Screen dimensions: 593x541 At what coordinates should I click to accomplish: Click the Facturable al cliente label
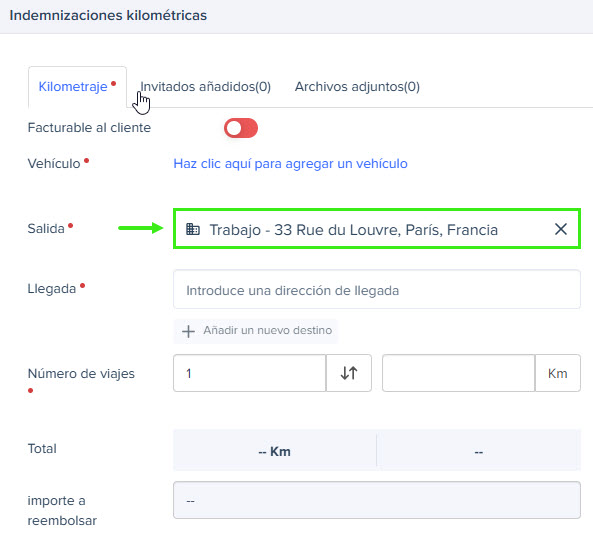[89, 128]
